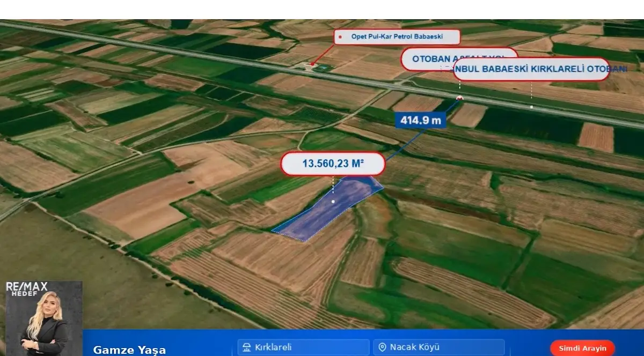Click the red marker on the highway
The image size is (644, 356).
point(459,98)
